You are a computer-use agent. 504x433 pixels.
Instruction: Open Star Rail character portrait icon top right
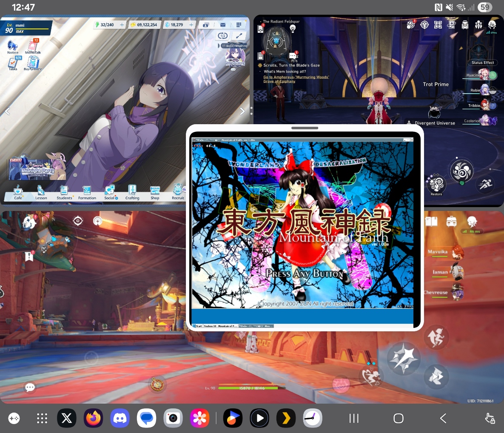[x=492, y=25]
